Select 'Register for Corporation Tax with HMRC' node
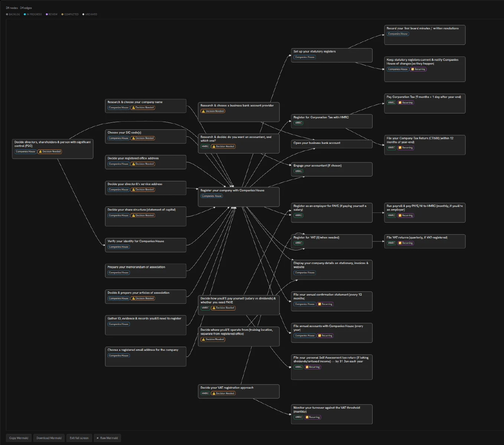504x445 pixels. tap(332, 121)
